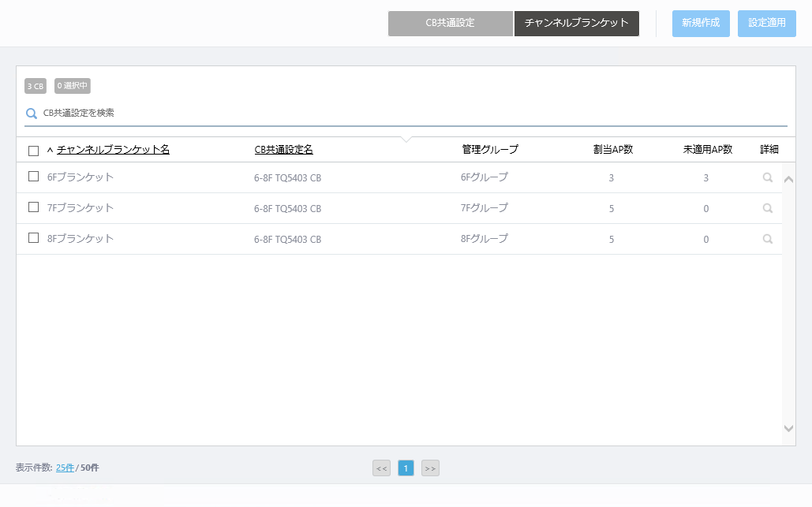Go to next page with >> button
Image resolution: width=812 pixels, height=507 pixels.
[430, 468]
